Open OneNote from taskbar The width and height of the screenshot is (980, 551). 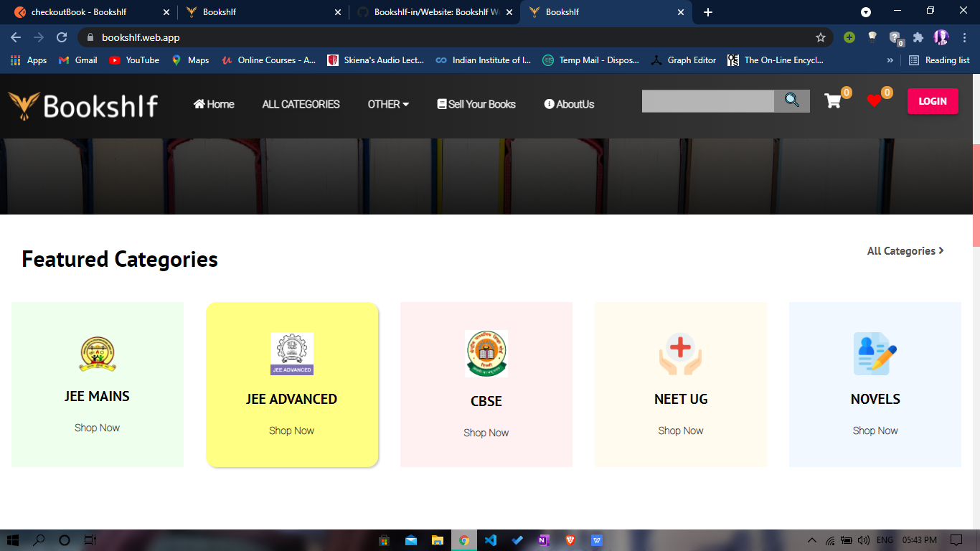tap(544, 540)
